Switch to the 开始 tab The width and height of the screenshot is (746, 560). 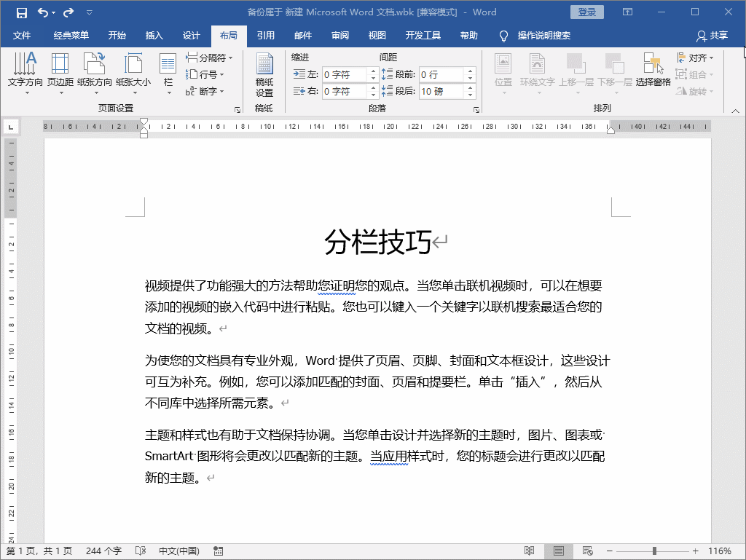coord(117,36)
